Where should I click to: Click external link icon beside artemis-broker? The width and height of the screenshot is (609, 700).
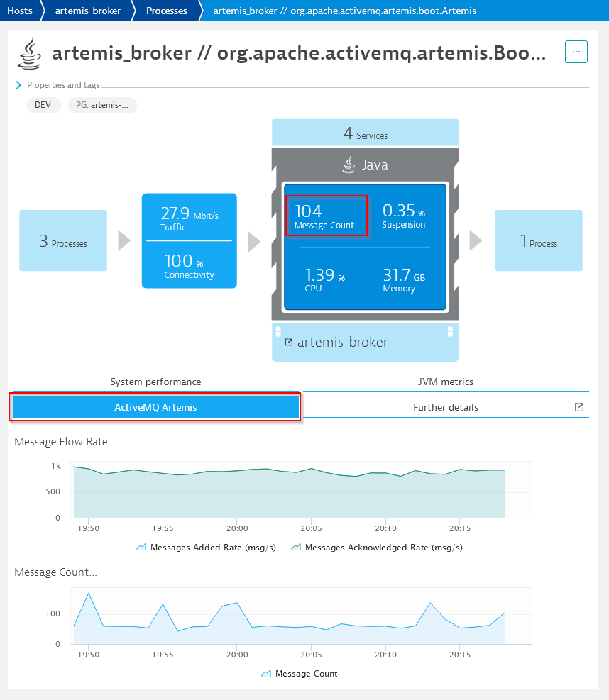pyautogui.click(x=289, y=342)
